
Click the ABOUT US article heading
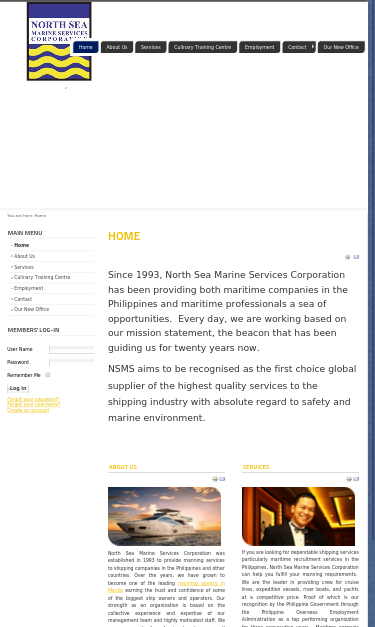pos(123,467)
